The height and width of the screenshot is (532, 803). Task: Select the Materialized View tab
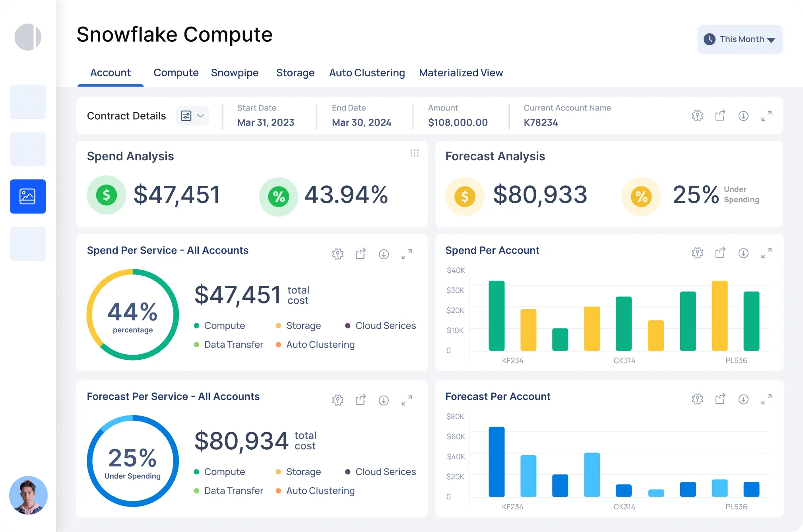(461, 73)
